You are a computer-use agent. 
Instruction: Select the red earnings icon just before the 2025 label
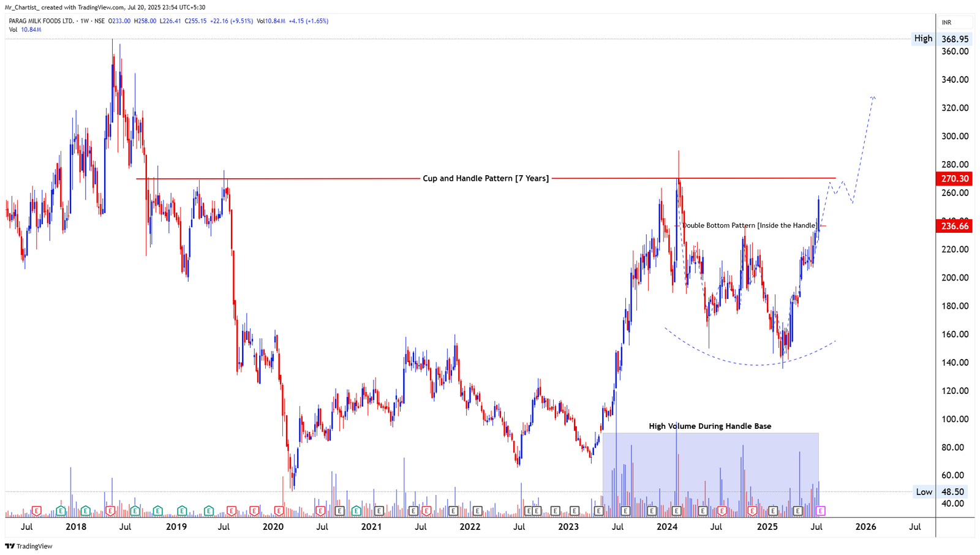click(752, 510)
